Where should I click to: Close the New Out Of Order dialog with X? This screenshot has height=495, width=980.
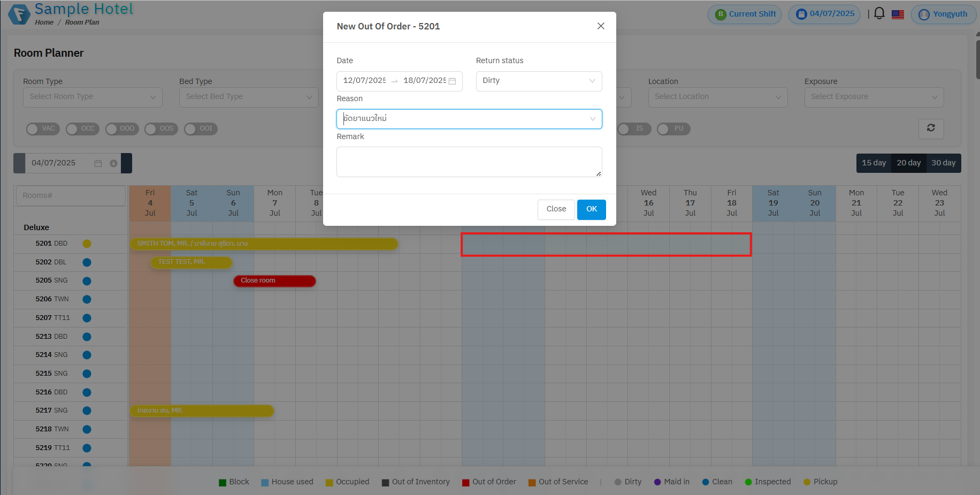click(601, 26)
